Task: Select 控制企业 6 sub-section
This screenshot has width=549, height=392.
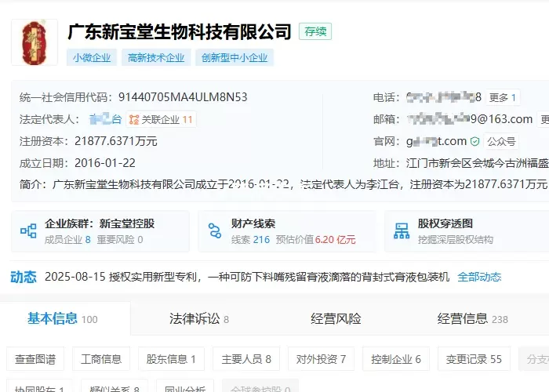Action: (x=396, y=359)
